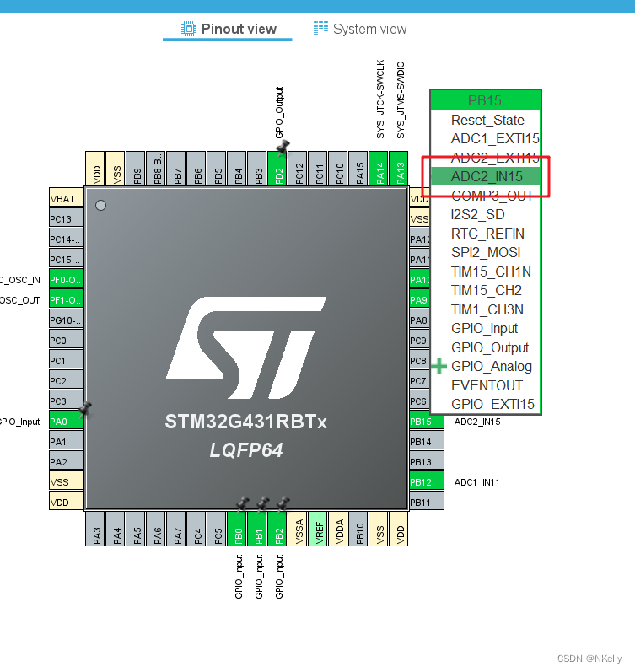
Task: Select pin PB1 on the bottom edge
Action: click(x=258, y=529)
